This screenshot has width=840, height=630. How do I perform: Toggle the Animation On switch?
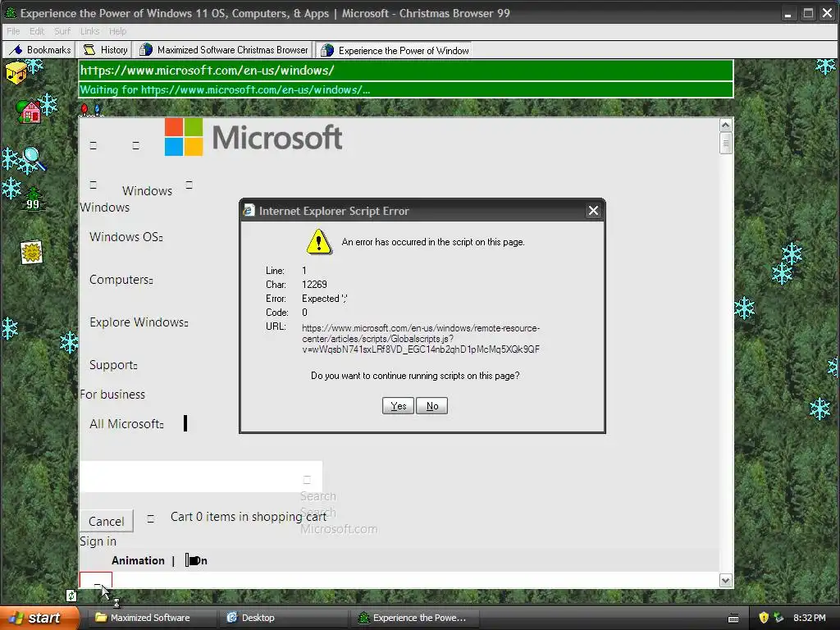pos(196,560)
